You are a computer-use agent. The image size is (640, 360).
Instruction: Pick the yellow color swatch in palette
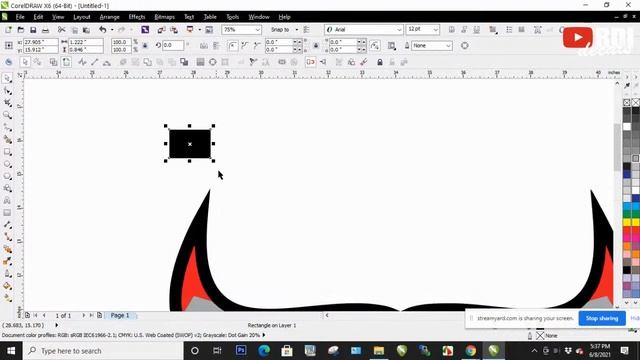point(627,222)
